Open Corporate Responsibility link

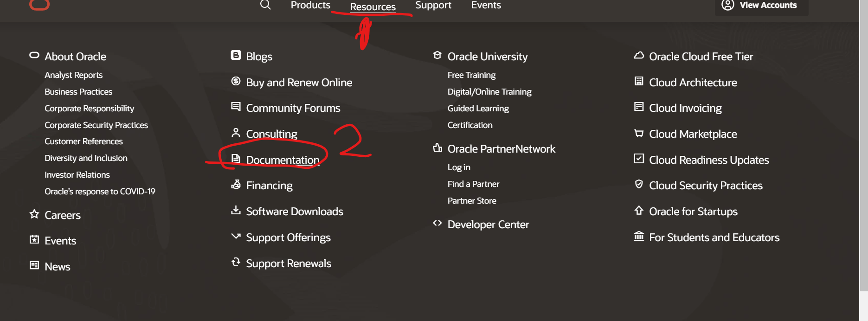pos(89,109)
